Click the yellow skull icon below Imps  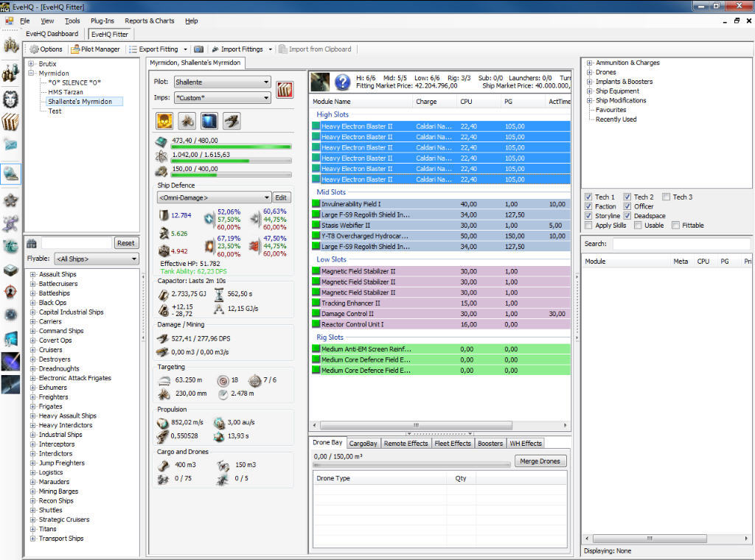coord(164,121)
